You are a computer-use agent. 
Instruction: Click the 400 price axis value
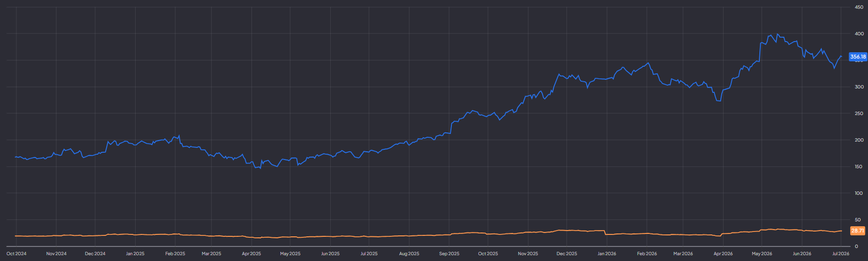(859, 34)
